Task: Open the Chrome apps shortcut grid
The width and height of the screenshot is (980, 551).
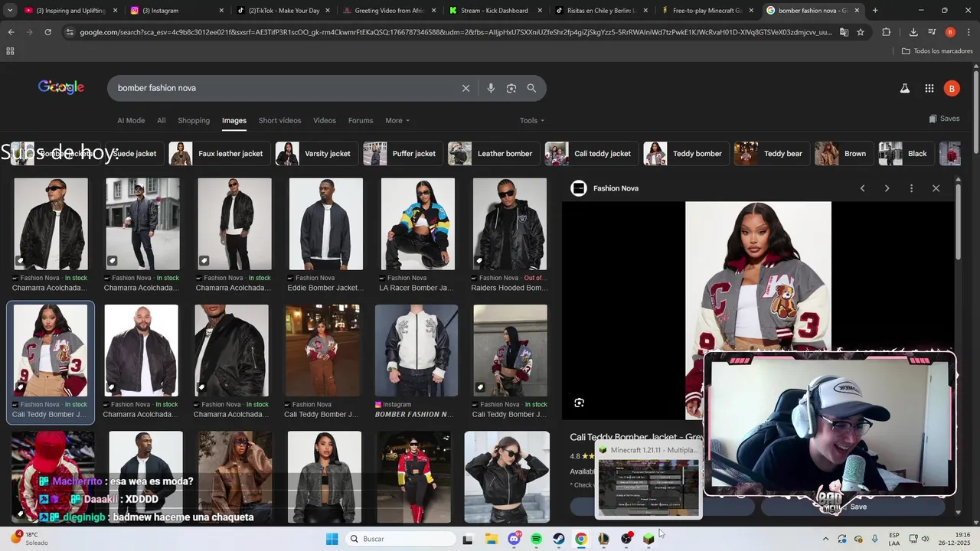Action: (10, 51)
